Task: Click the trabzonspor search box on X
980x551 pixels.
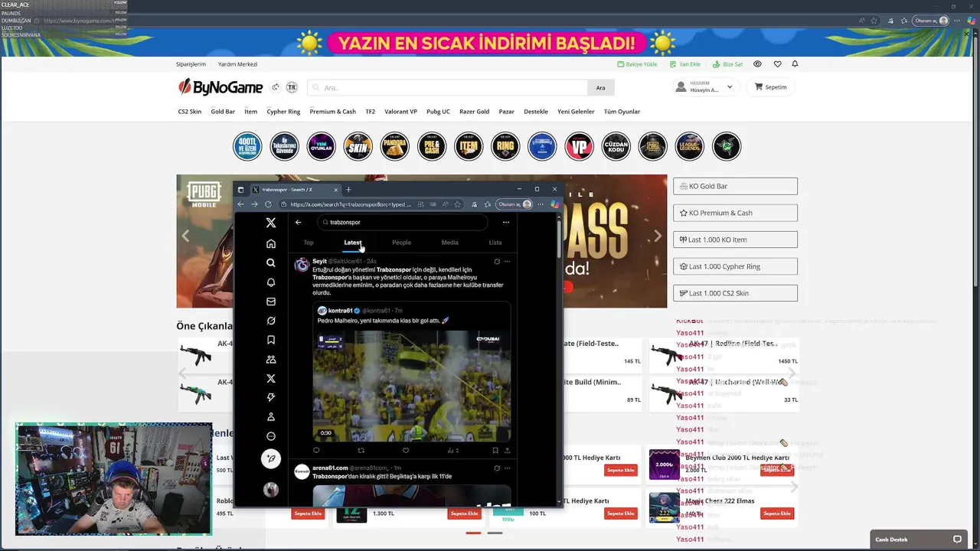Action: [x=403, y=222]
